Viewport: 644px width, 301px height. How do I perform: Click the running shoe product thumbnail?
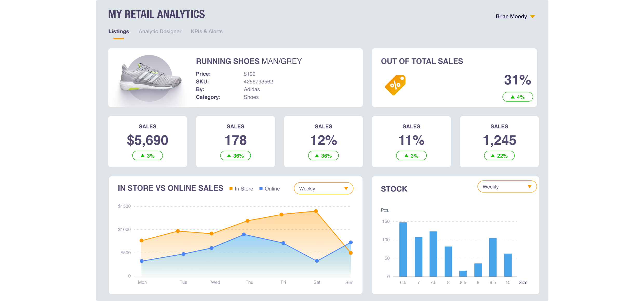150,78
